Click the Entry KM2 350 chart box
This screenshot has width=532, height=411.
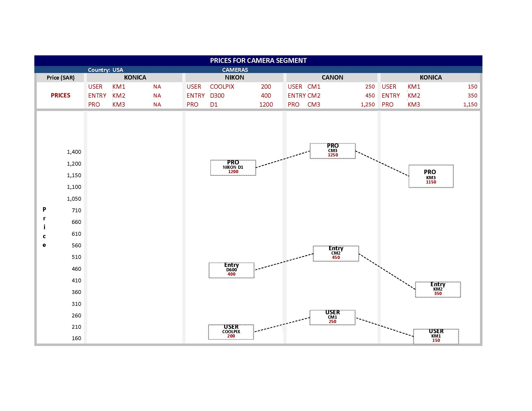pos(438,289)
